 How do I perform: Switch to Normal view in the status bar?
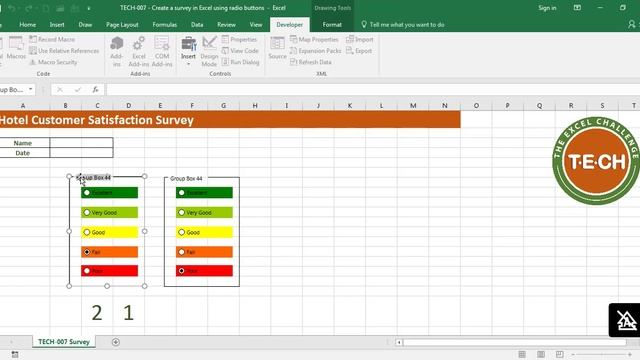[x=522, y=354]
